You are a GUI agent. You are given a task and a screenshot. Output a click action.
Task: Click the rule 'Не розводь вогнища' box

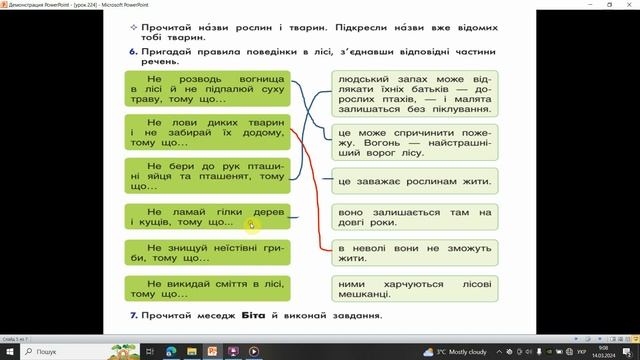click(x=207, y=89)
